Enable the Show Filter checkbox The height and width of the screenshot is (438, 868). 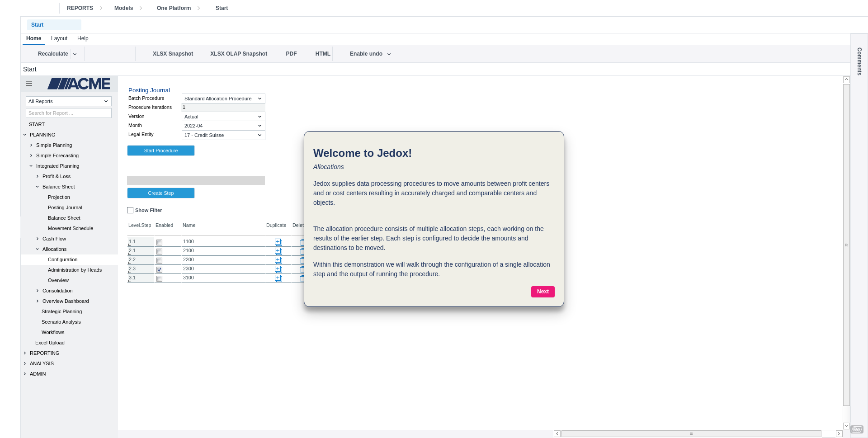130,210
